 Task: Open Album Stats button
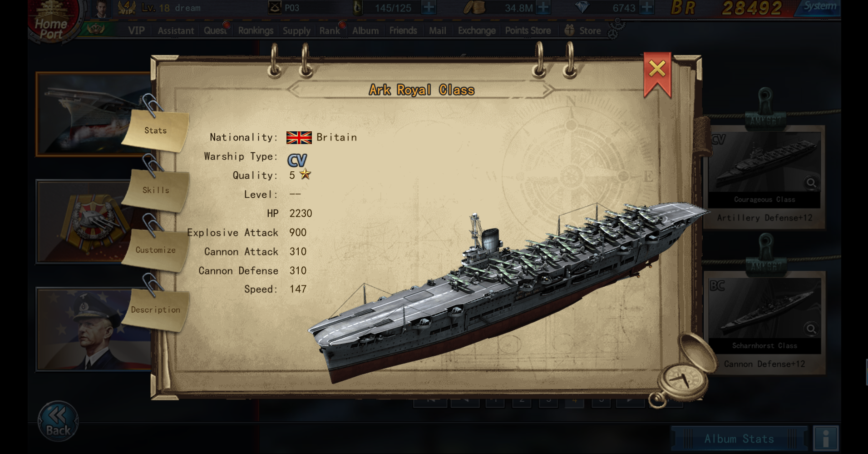click(x=739, y=439)
